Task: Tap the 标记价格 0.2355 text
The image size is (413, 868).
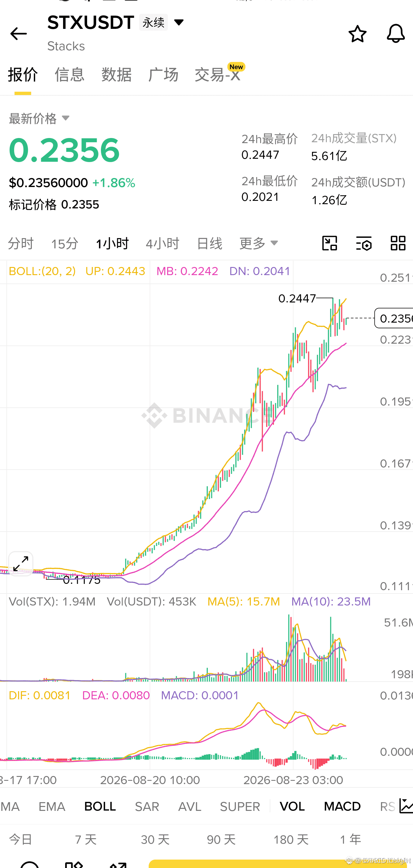Action: point(54,204)
